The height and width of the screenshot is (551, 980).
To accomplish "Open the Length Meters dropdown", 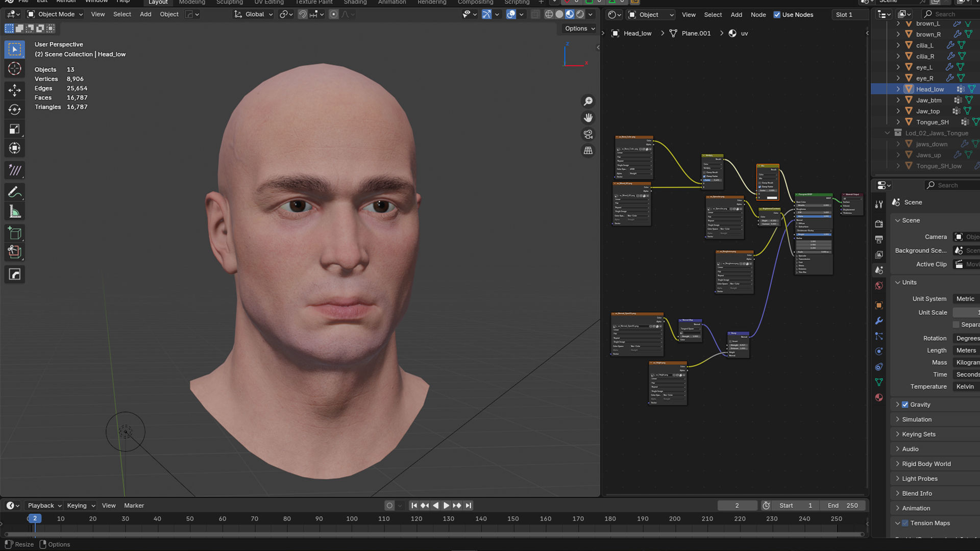I will point(966,350).
